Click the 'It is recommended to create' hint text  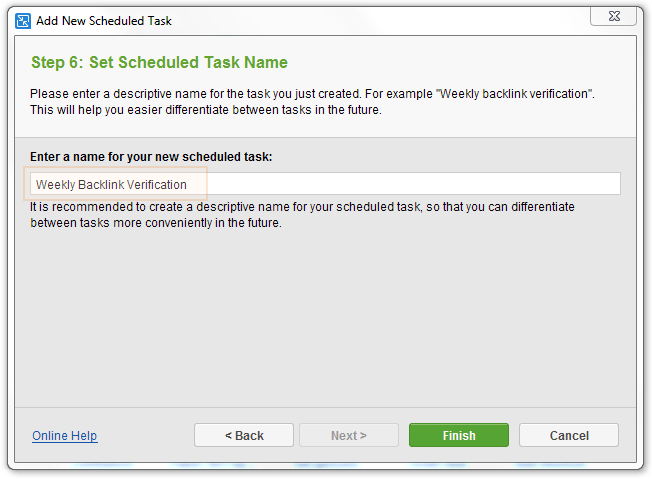[x=302, y=207]
